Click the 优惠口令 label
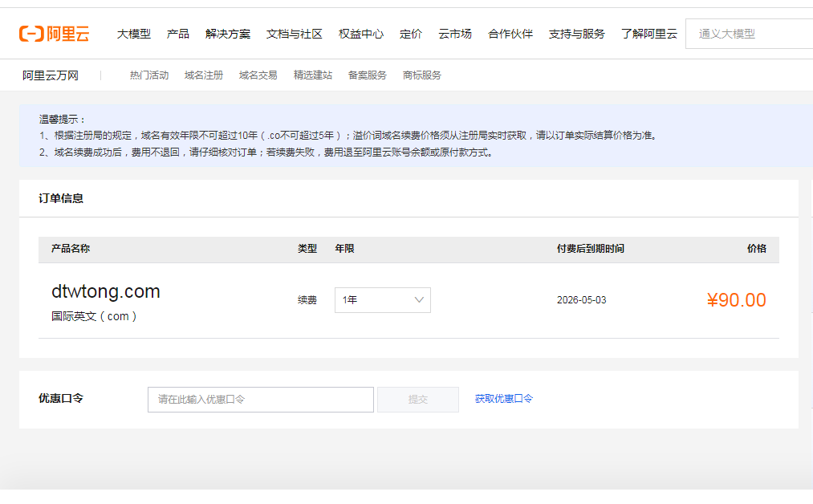Screen dimensions: 813x504 click(61, 399)
